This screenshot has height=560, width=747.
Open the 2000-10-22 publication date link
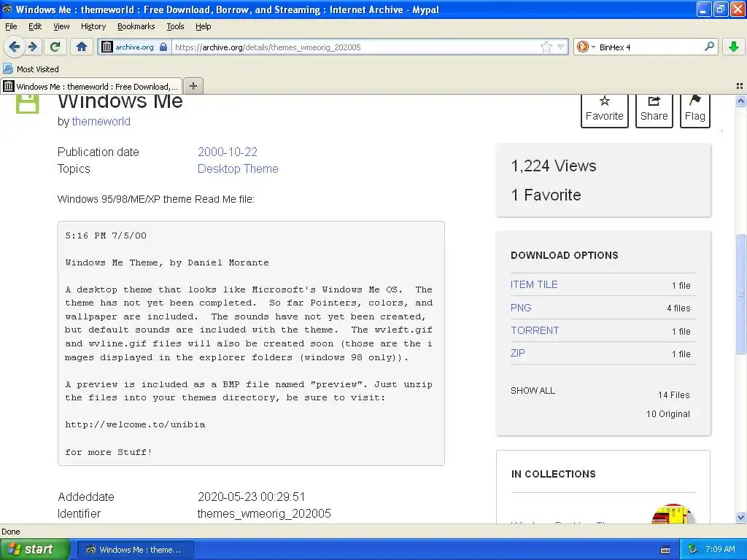pos(228,152)
